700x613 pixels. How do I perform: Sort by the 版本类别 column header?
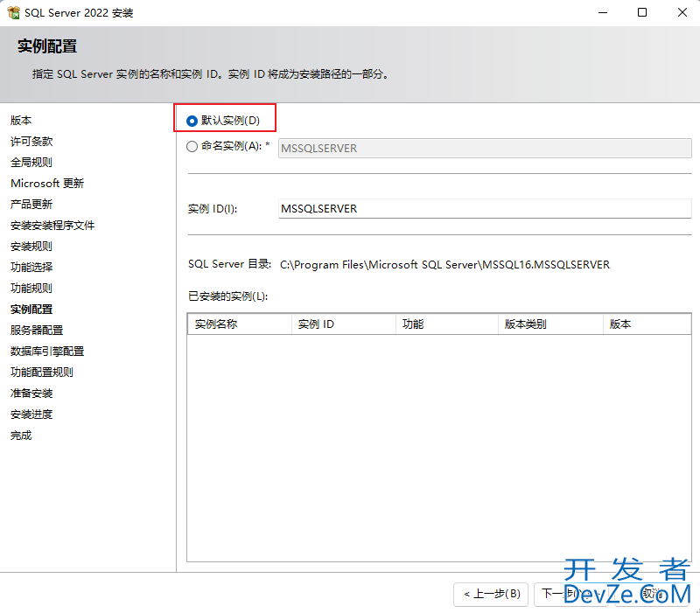550,324
